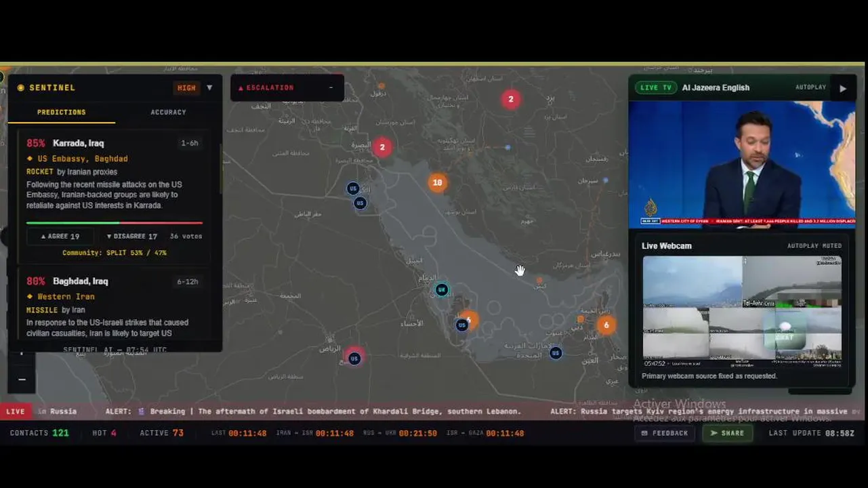Click the CONTACTS 121 counter
The height and width of the screenshot is (488, 868).
[x=39, y=433]
